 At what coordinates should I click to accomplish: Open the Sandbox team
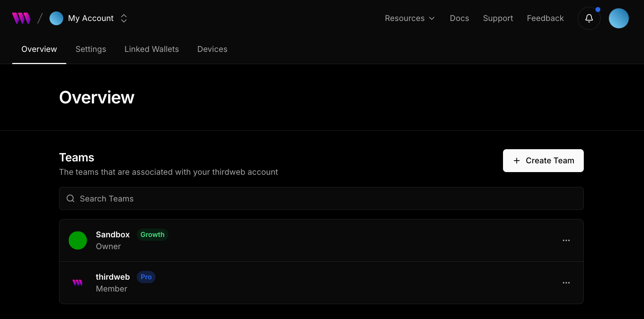pos(321,240)
